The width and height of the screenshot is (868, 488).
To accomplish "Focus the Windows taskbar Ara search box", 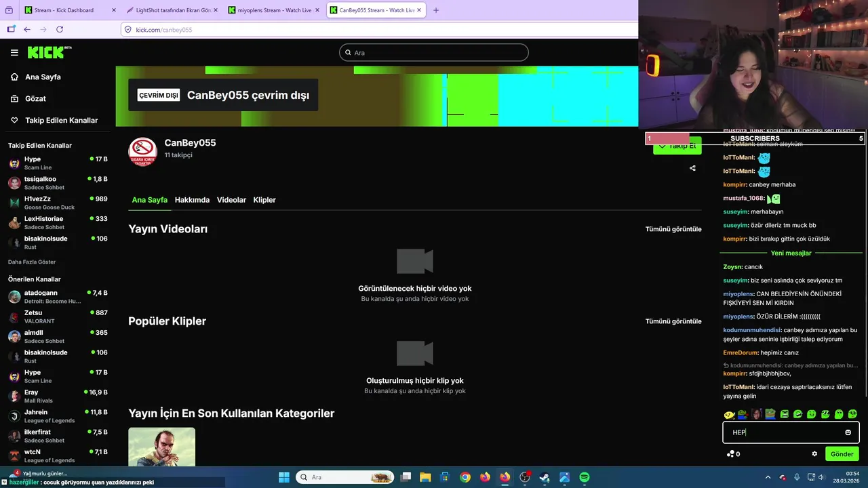I will [346, 477].
